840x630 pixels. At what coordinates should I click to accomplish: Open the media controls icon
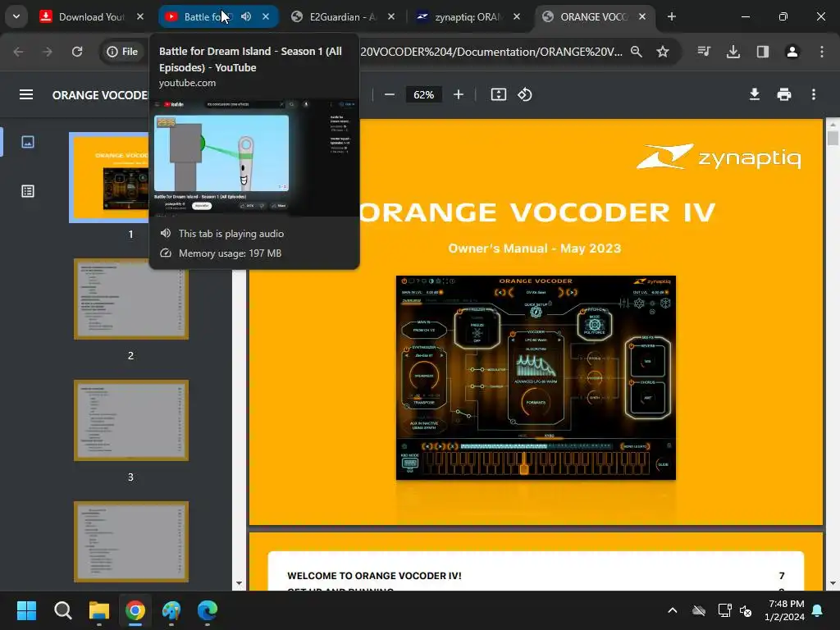[704, 52]
